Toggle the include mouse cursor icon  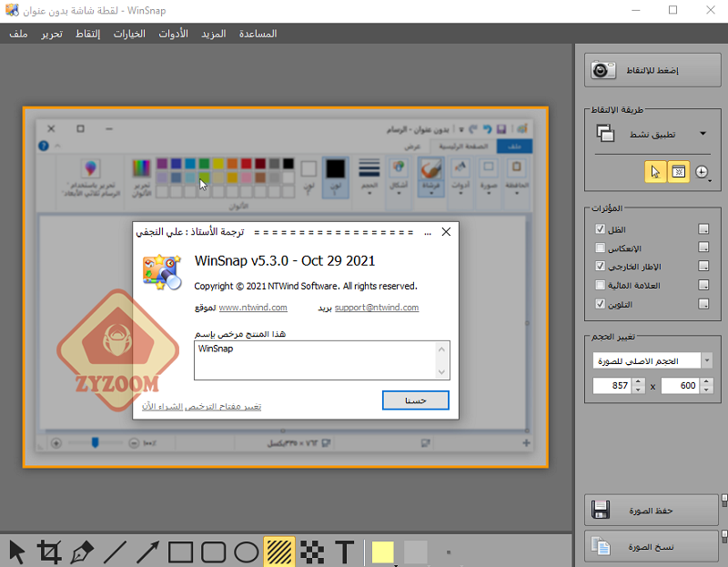(655, 172)
